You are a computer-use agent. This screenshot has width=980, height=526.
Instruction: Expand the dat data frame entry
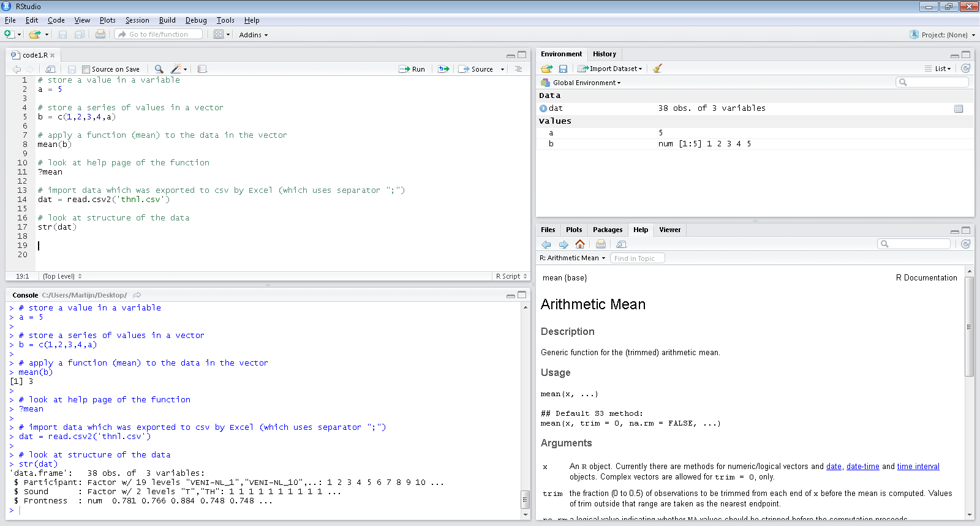[x=543, y=108]
